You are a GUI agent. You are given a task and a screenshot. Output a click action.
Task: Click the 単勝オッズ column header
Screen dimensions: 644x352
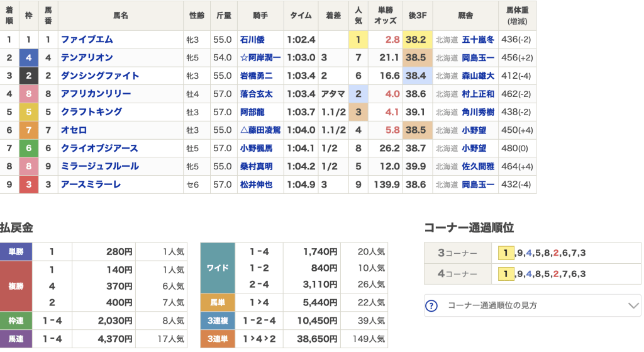[x=386, y=16]
